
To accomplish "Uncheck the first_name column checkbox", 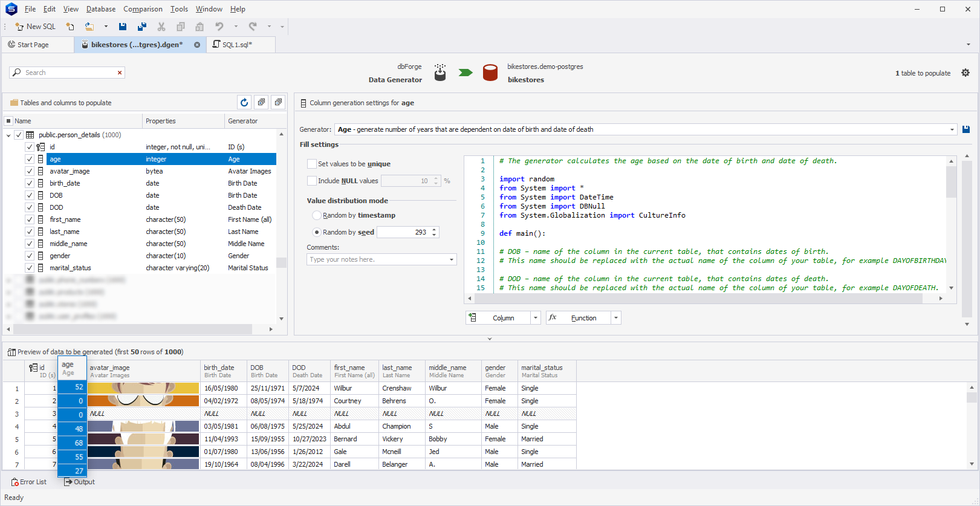I will click(x=29, y=219).
